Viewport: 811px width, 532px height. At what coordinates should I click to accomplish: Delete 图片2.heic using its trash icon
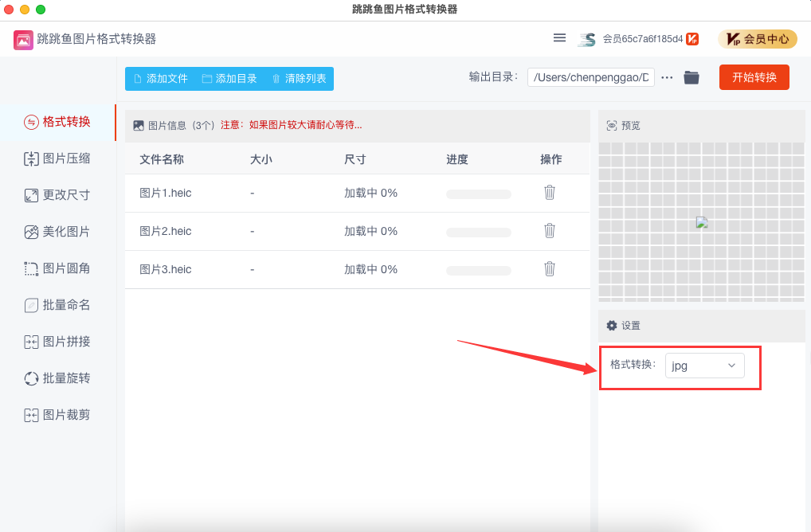(x=549, y=231)
